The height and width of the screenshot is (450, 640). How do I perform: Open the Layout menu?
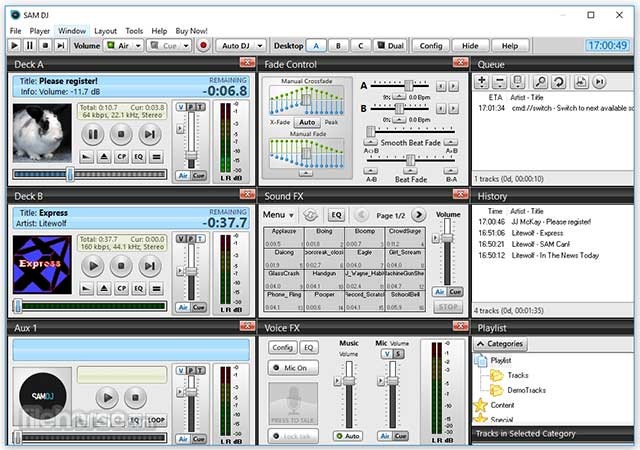pyautogui.click(x=105, y=31)
